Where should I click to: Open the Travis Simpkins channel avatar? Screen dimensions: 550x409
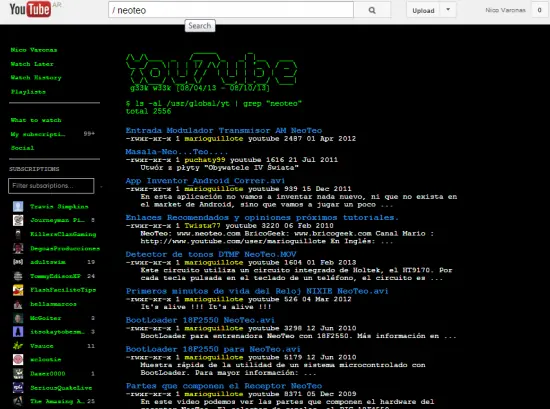coord(18,206)
